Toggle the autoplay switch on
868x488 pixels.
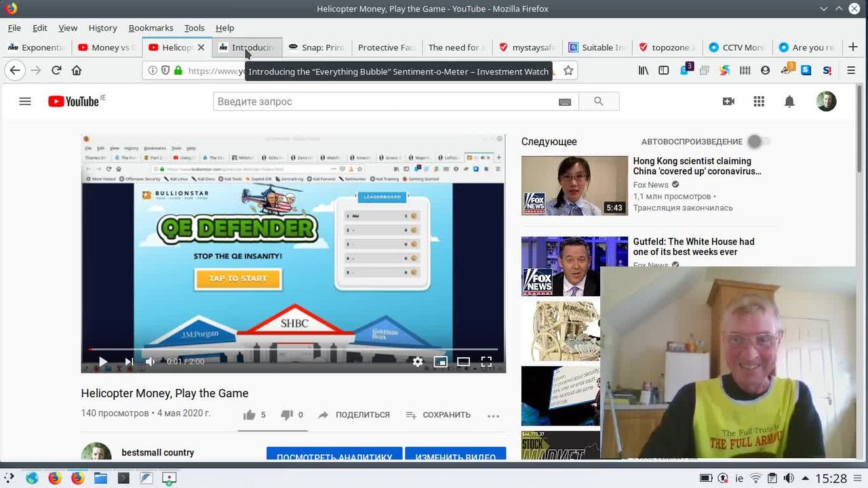(758, 142)
